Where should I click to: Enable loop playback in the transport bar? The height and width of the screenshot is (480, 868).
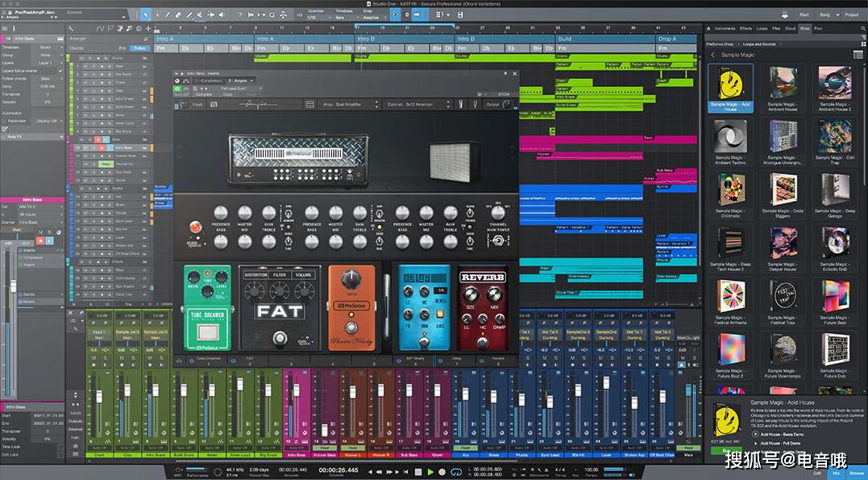[457, 471]
